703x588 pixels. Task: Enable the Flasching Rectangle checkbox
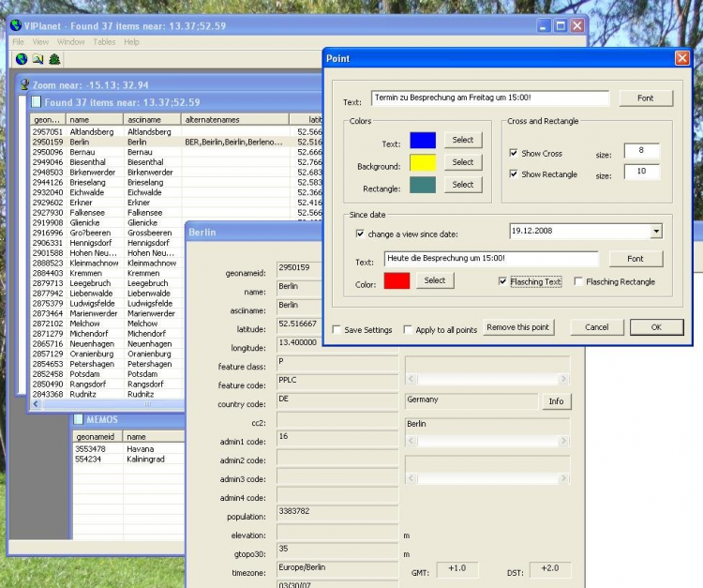(578, 281)
